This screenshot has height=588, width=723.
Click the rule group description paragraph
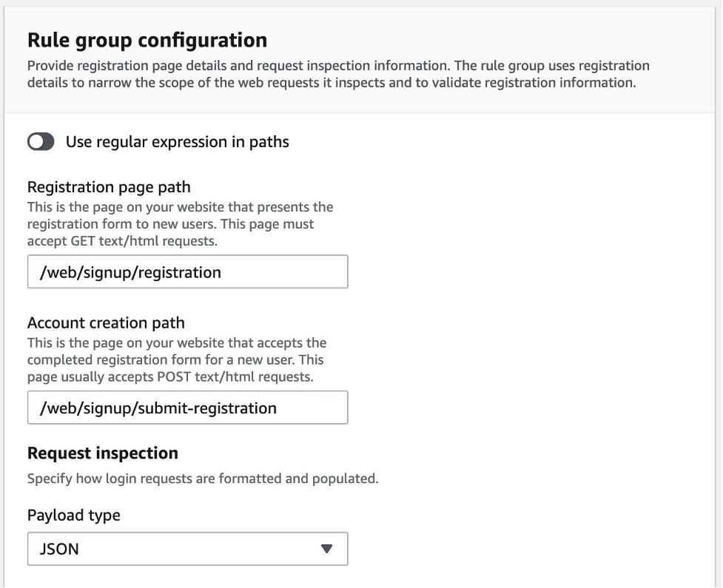click(x=337, y=74)
